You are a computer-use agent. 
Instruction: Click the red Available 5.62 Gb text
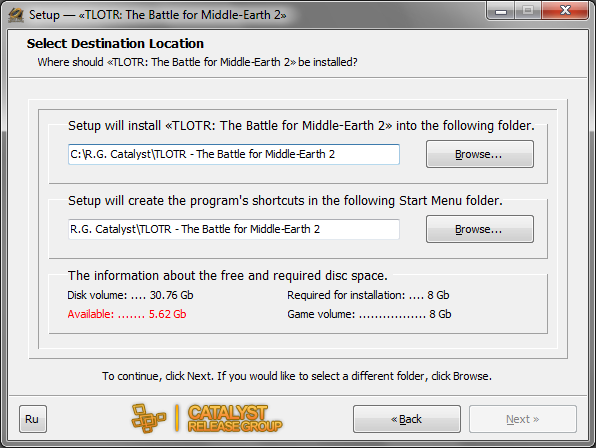tap(127, 314)
